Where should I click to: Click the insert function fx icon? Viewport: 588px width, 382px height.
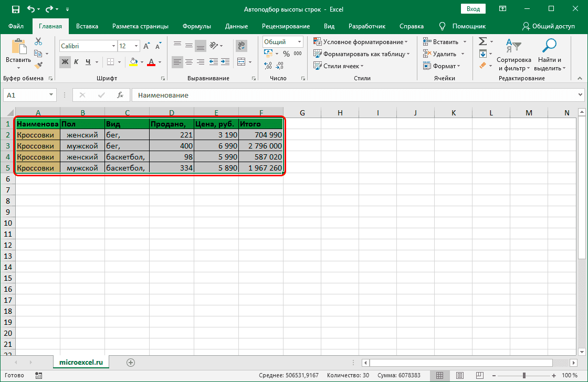(120, 95)
